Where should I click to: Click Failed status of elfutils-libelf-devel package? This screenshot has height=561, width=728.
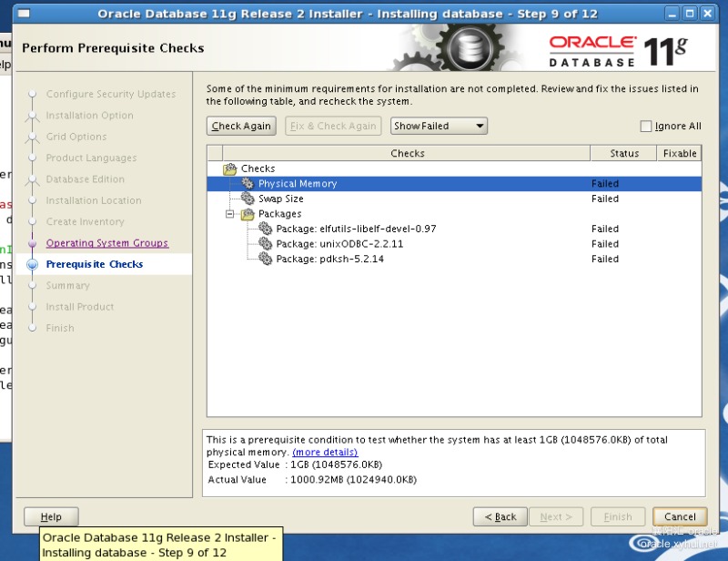tap(605, 229)
